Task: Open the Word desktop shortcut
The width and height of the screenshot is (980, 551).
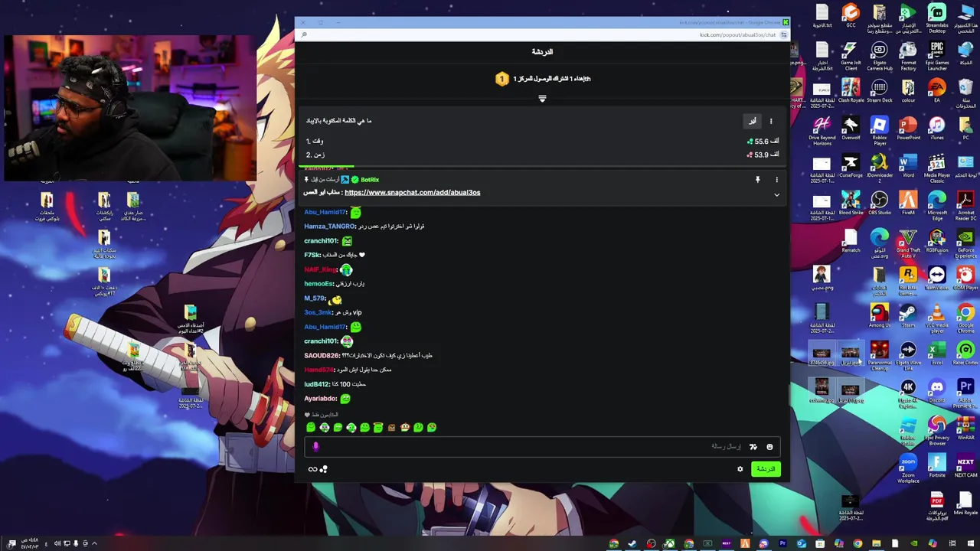Action: (x=908, y=165)
